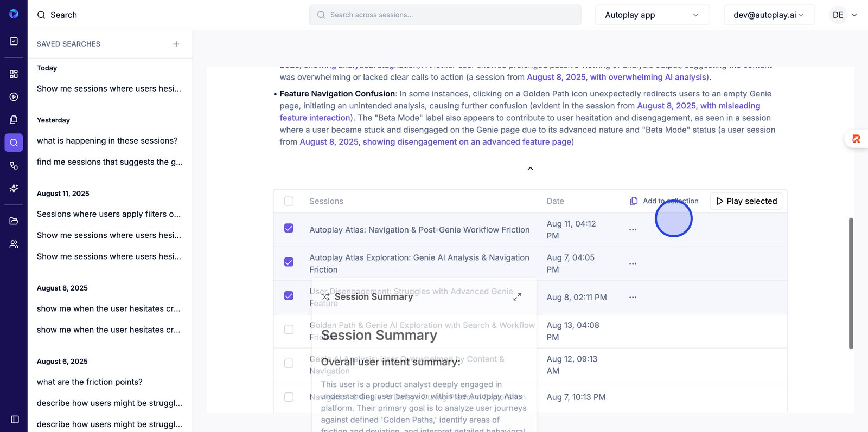The image size is (868, 432).
Task: Open Today's 'Show me sessions where users hesi...' search
Action: tap(109, 88)
